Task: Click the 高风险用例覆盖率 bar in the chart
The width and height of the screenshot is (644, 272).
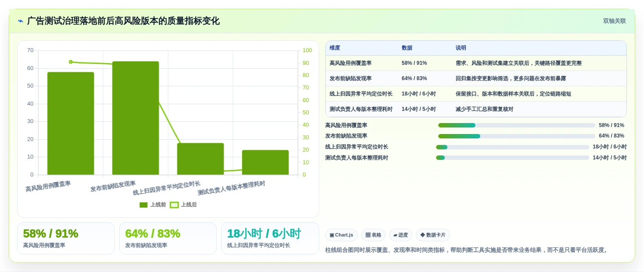Action: [70, 124]
